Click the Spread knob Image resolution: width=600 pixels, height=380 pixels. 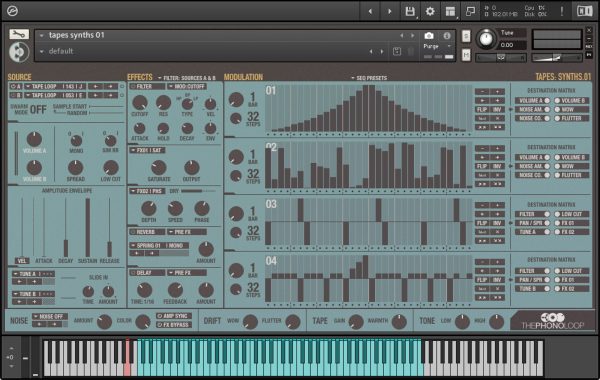tap(75, 168)
